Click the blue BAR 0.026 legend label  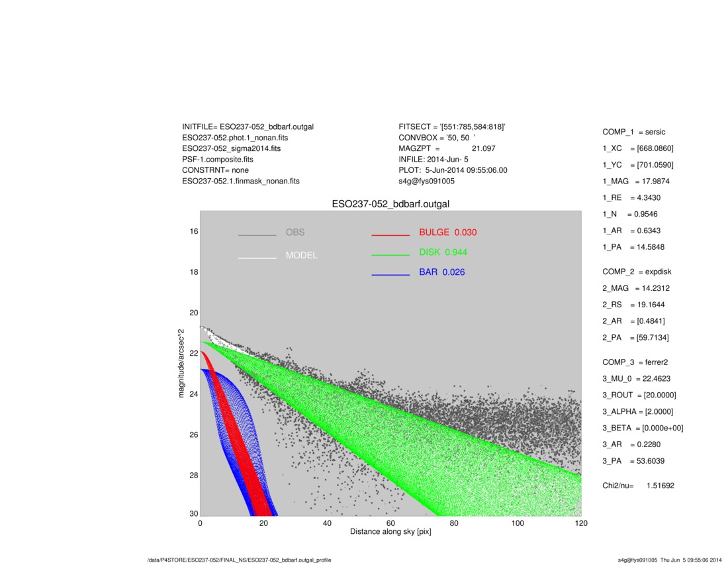click(x=441, y=272)
